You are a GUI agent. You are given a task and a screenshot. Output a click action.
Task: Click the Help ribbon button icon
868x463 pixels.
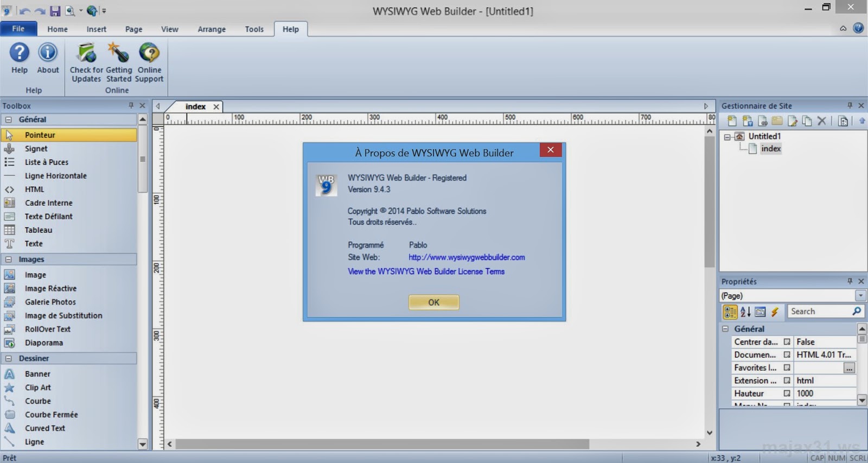20,53
